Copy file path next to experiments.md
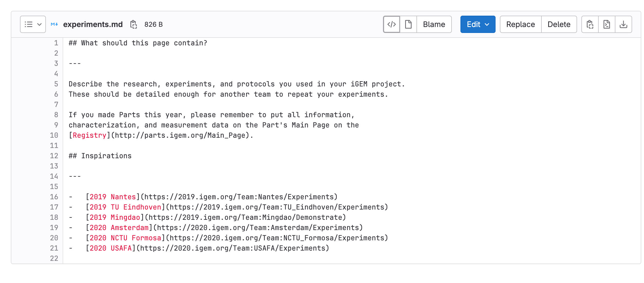The width and height of the screenshot is (644, 283). click(134, 24)
